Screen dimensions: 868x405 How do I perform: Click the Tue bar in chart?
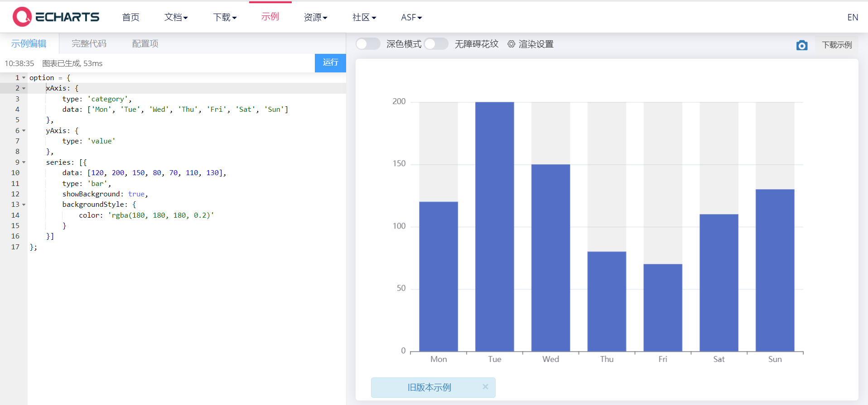click(495, 227)
